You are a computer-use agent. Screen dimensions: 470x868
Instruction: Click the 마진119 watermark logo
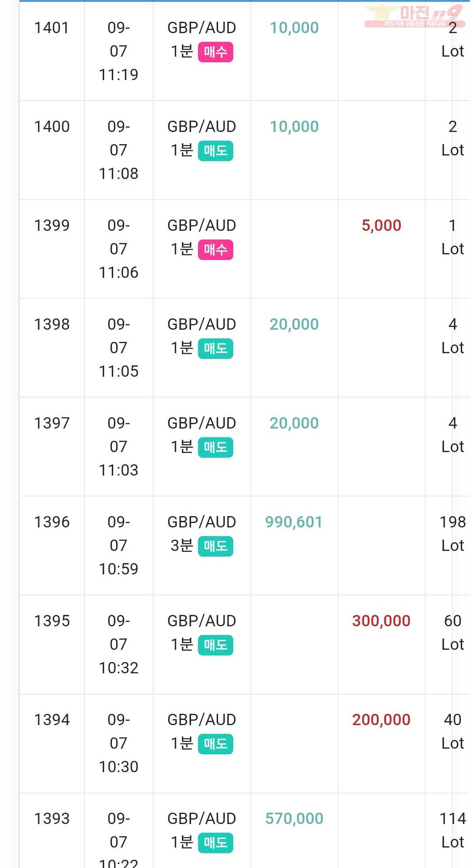coord(414,16)
